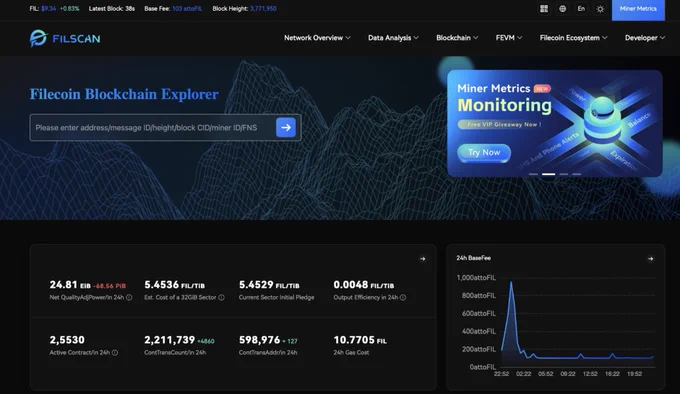Click the Base Fee 103 attoFIL value

[187, 9]
